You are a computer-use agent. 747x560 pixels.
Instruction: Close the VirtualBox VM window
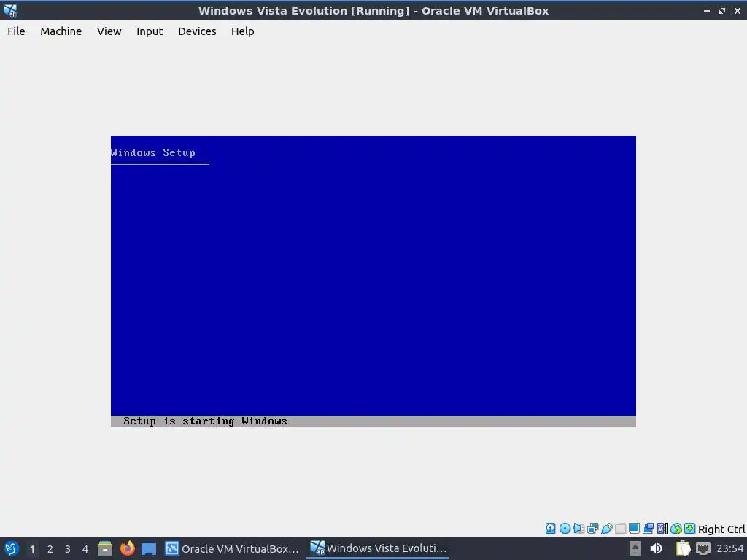(x=737, y=10)
